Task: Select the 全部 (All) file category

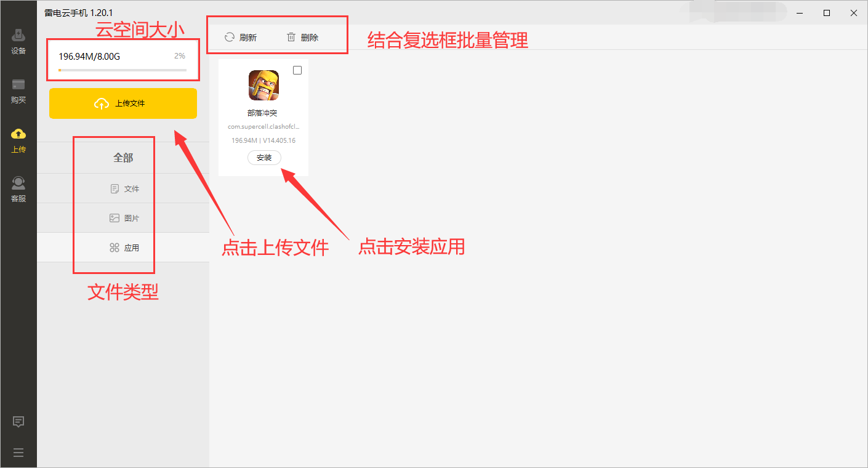Action: (x=123, y=158)
